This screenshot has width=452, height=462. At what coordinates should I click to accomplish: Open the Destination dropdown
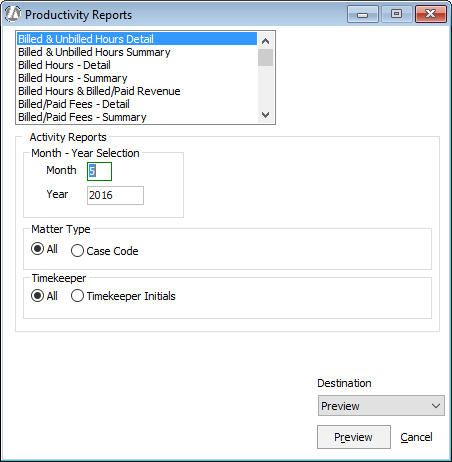tap(381, 406)
